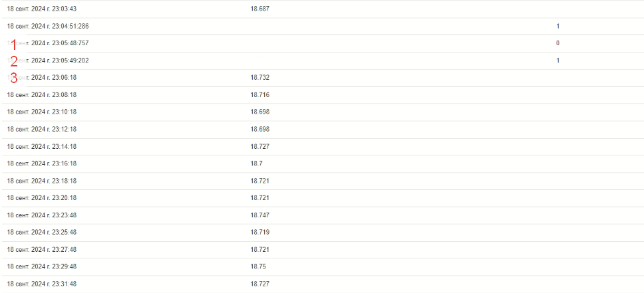Select the row marked with red 2
Viewport: 644px width, 293px height.
[322, 60]
